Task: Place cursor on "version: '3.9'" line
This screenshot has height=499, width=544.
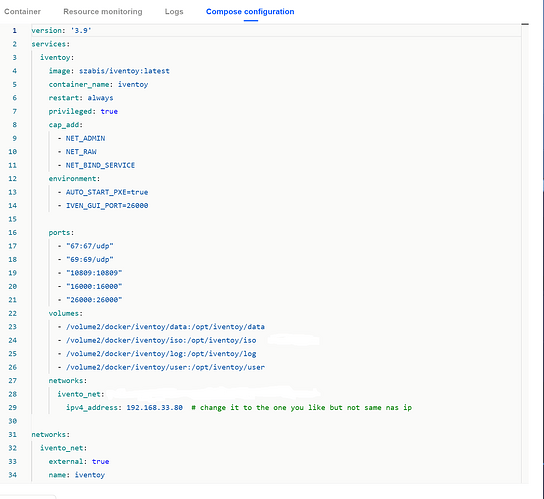Action: click(x=61, y=31)
